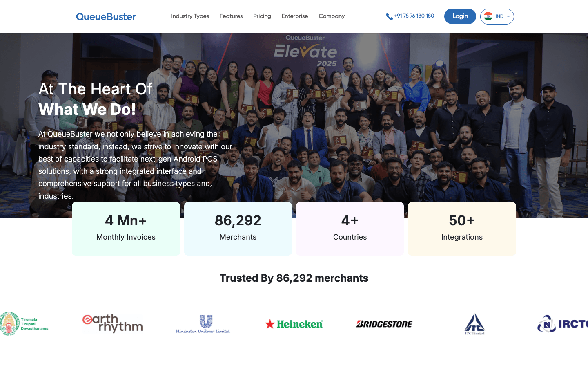Call the +91 78 76 180 180 number
The width and height of the screenshot is (588, 368).
click(x=414, y=16)
